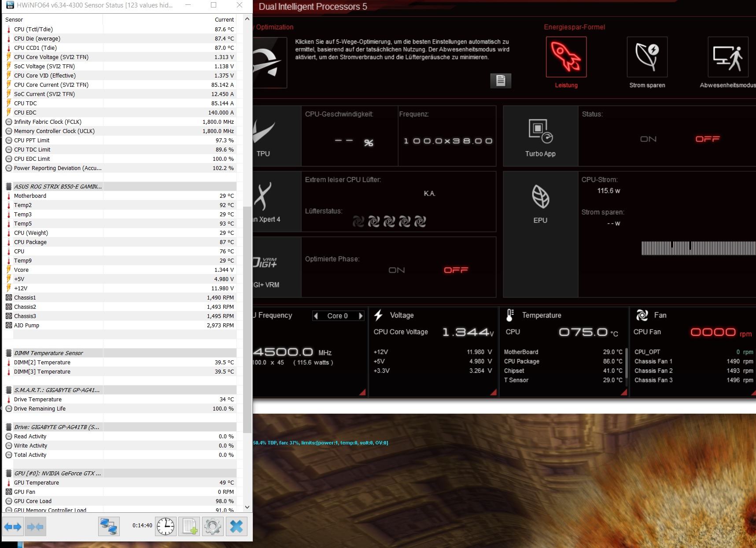
Task: Select the Abwesenheitsmodus icon
Action: coord(728,57)
